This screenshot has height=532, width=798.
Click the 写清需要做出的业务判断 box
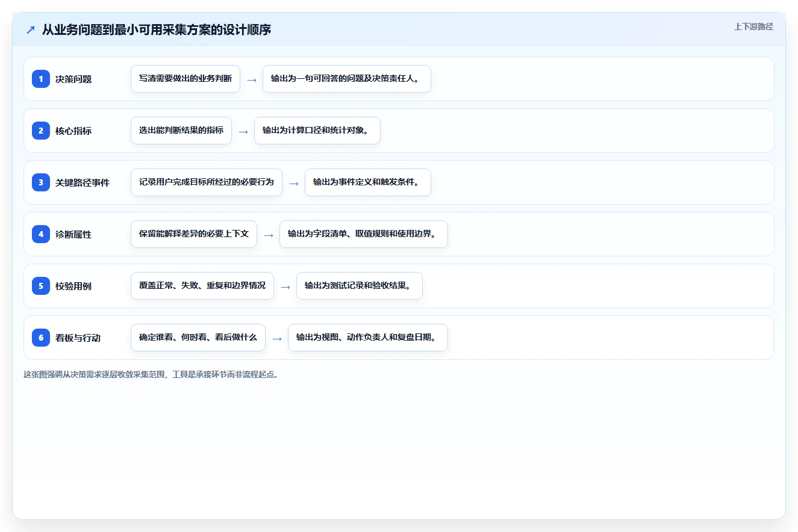click(185, 79)
